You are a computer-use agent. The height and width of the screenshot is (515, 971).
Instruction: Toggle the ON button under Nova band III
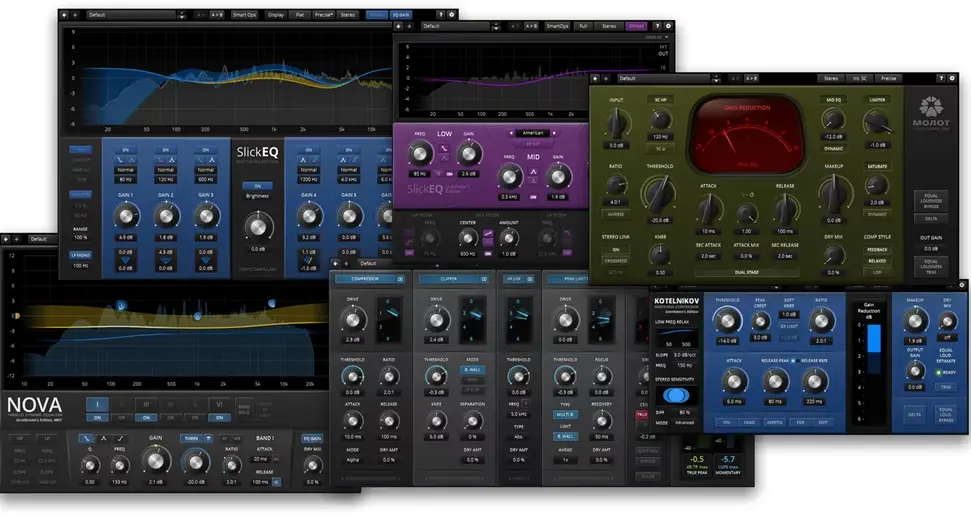tap(146, 418)
